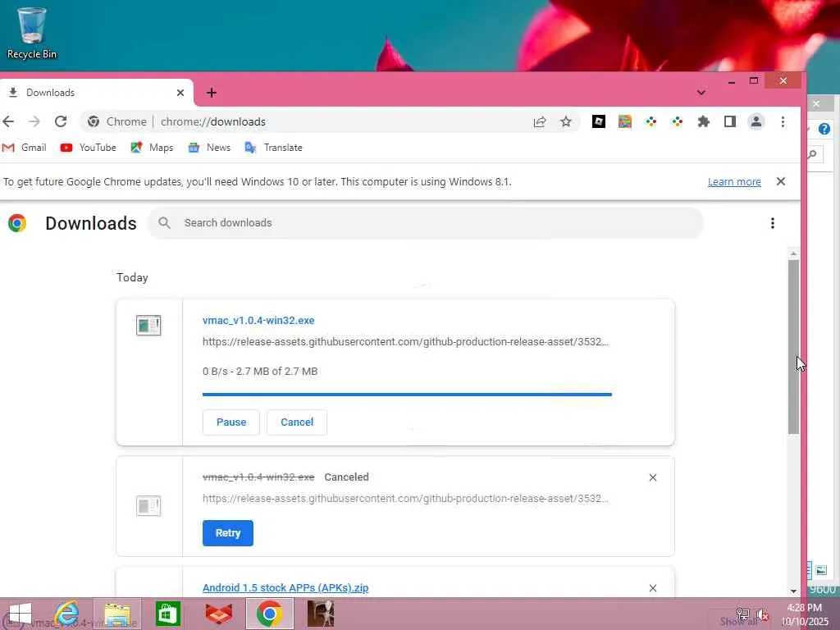Switch to Chrome on the taskbar
Screen dimensions: 840x630
(x=269, y=614)
